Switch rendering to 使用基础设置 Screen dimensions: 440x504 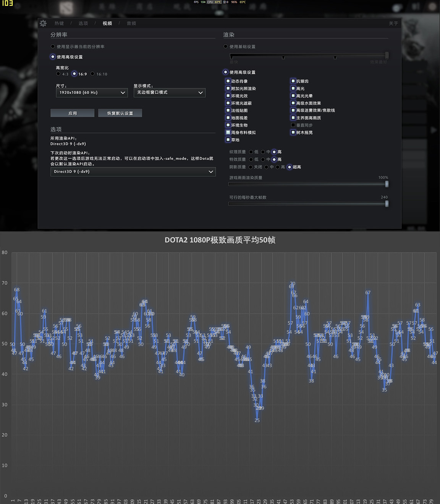[x=225, y=46]
